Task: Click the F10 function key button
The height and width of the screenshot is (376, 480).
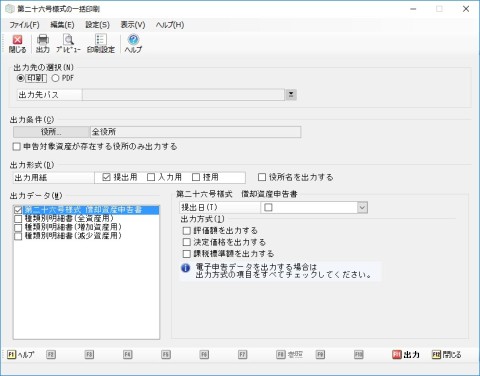Action: tap(359, 355)
